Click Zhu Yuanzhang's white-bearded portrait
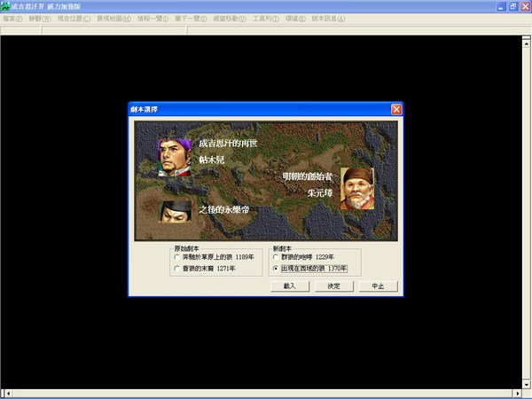 [357, 188]
